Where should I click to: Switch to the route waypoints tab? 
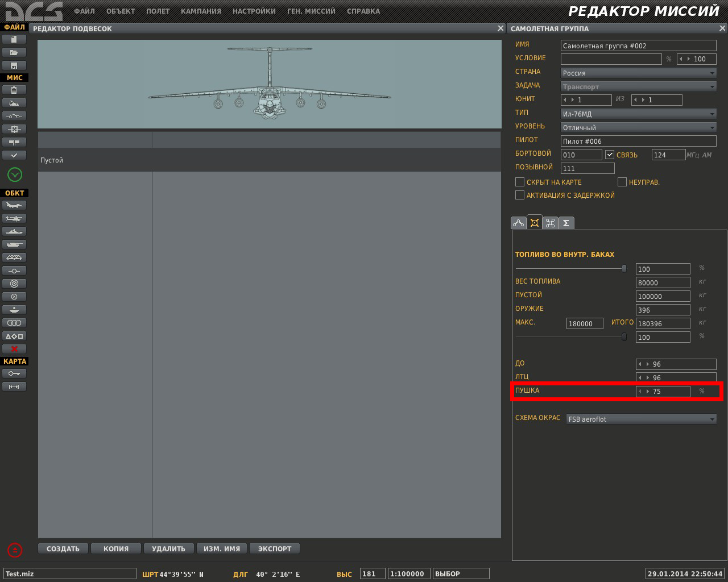pyautogui.click(x=518, y=223)
